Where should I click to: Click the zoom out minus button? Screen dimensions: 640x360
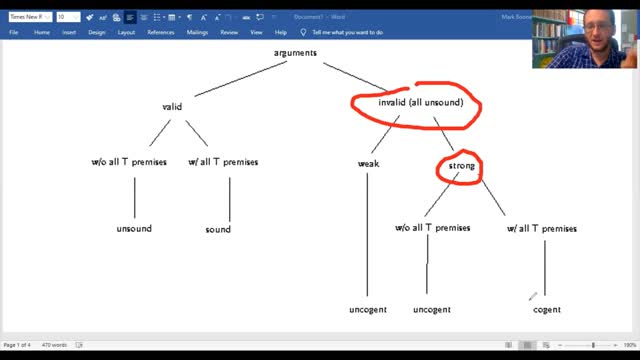tap(560, 345)
